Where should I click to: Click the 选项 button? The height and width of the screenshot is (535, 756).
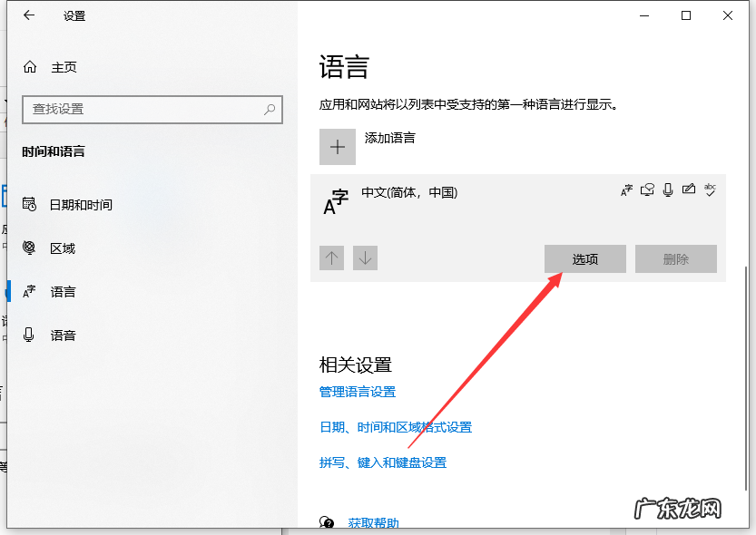coord(584,258)
